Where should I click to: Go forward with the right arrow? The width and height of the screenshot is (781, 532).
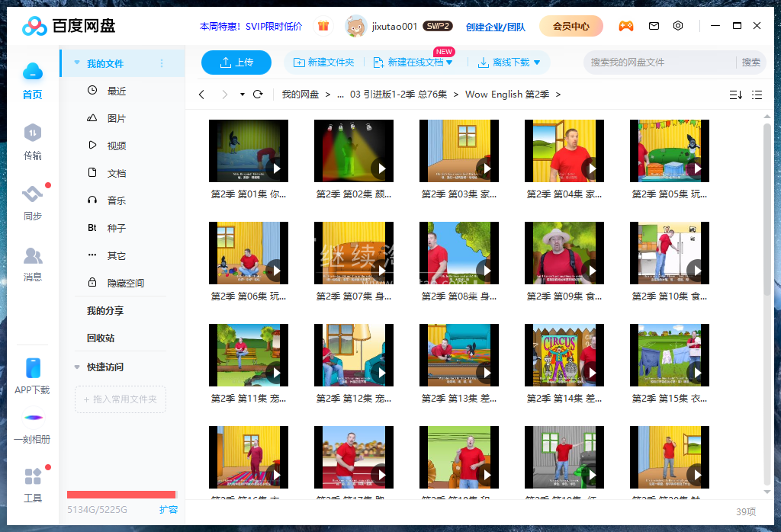click(225, 94)
